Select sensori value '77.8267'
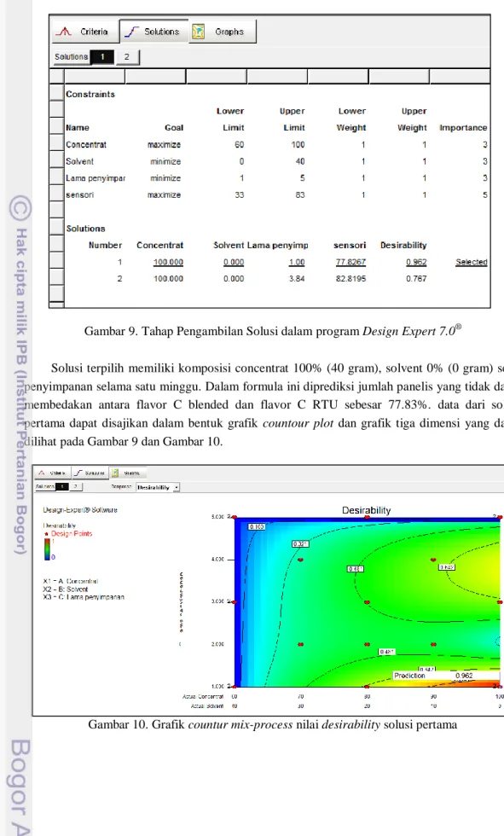Viewport: 504px width, 836px height. [x=350, y=263]
